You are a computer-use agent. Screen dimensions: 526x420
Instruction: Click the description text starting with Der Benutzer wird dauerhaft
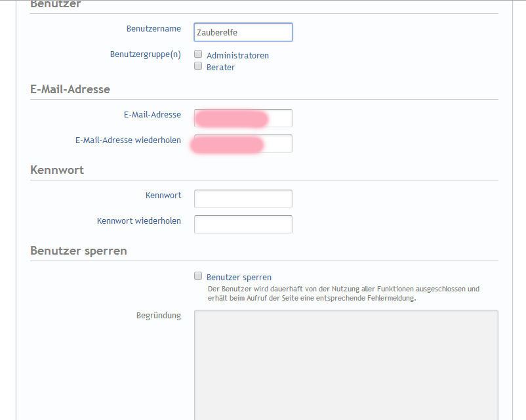tap(343, 289)
